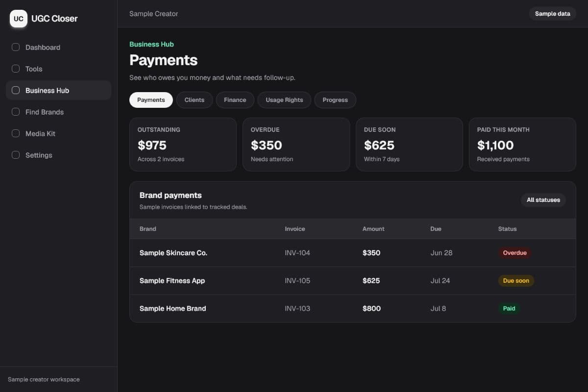
Task: Click the Due column header
Action: coord(436,229)
